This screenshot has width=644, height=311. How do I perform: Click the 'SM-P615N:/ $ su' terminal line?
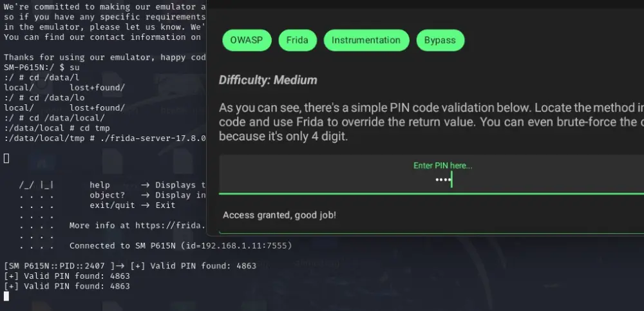coord(41,68)
